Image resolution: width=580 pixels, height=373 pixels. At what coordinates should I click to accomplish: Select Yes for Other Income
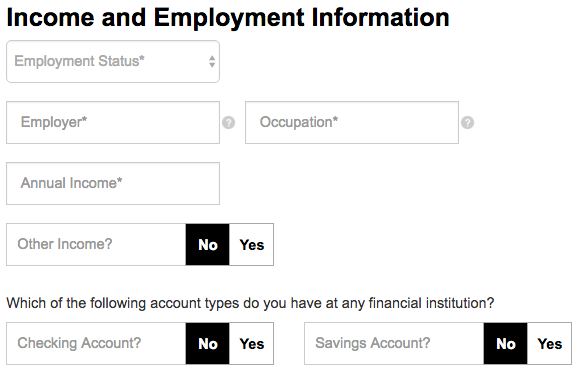click(x=252, y=245)
